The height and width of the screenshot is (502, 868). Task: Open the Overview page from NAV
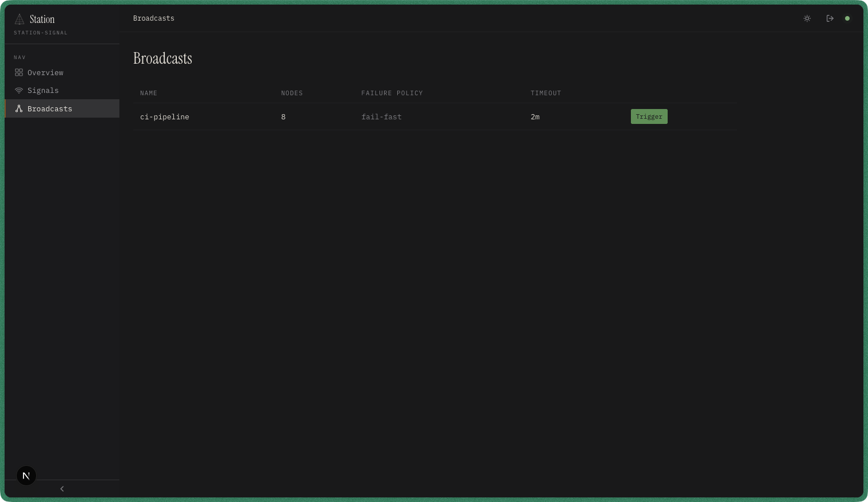click(x=45, y=72)
